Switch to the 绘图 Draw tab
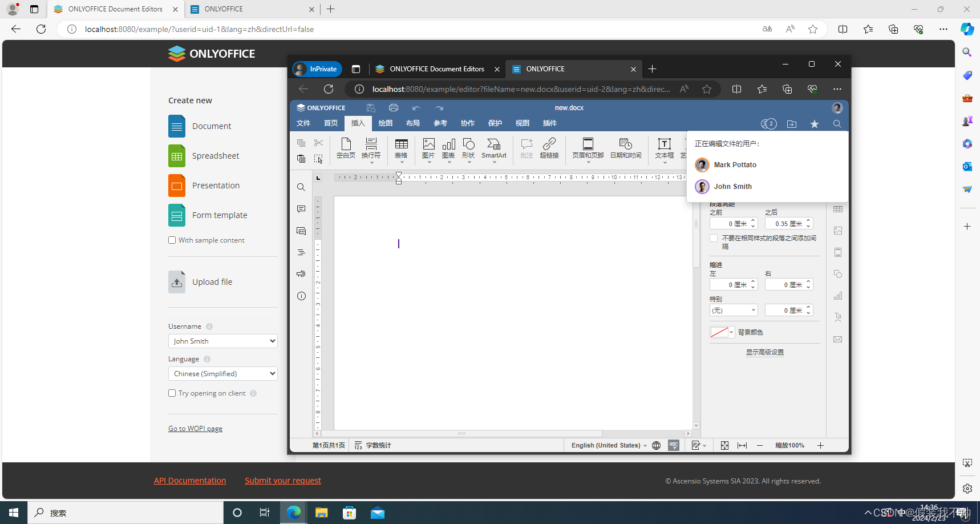The height and width of the screenshot is (524, 980). pos(386,123)
